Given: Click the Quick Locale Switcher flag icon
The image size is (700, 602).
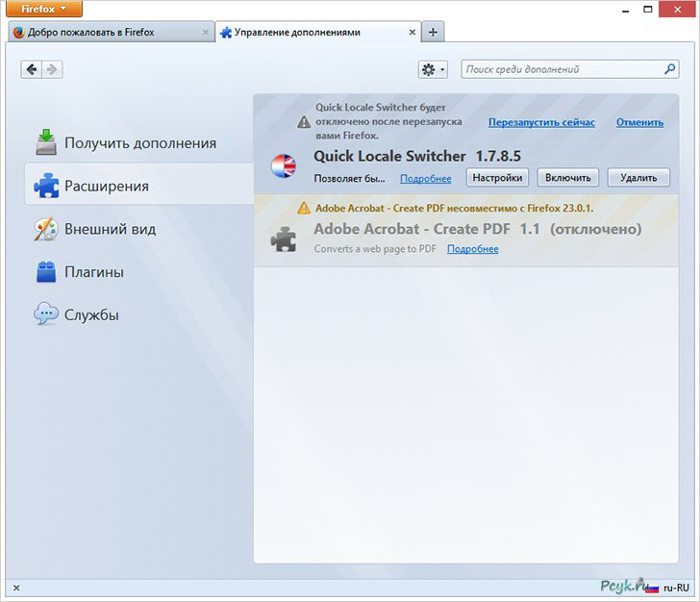Looking at the screenshot, I should click(x=284, y=165).
